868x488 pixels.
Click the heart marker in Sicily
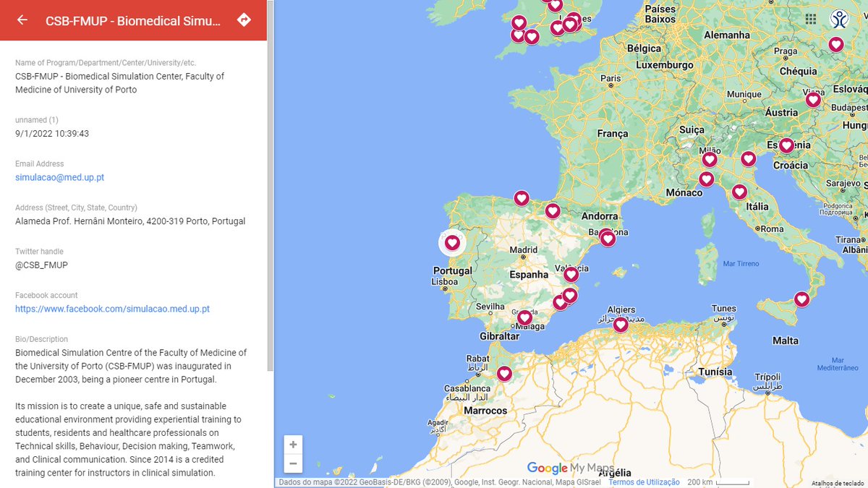(x=801, y=299)
